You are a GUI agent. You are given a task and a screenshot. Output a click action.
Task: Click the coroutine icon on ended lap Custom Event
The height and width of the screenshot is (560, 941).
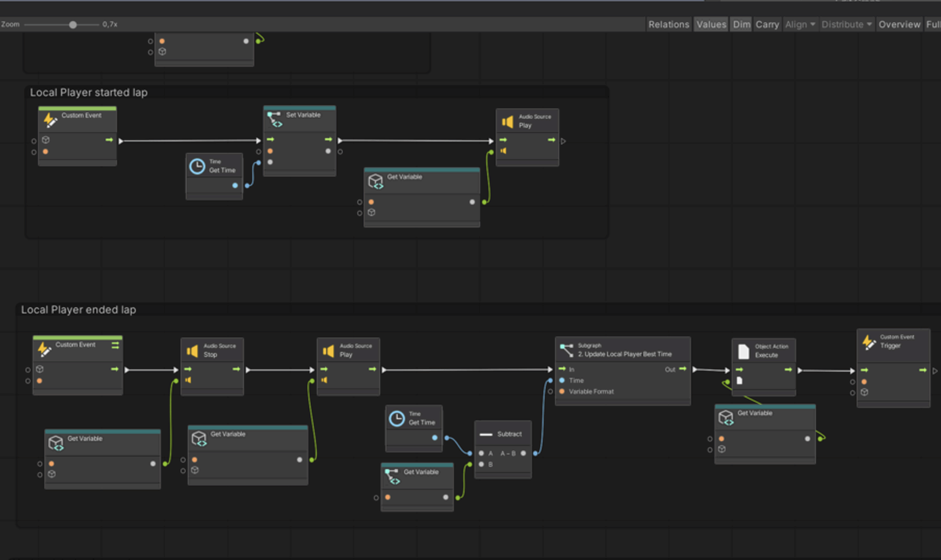pyautogui.click(x=115, y=345)
